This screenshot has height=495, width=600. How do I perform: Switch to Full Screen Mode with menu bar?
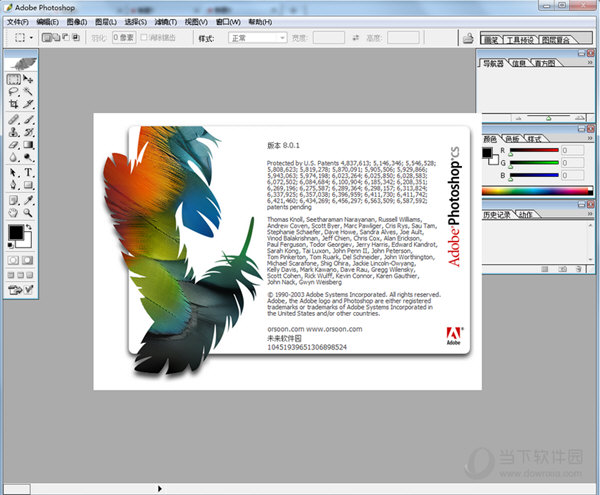pos(21,275)
